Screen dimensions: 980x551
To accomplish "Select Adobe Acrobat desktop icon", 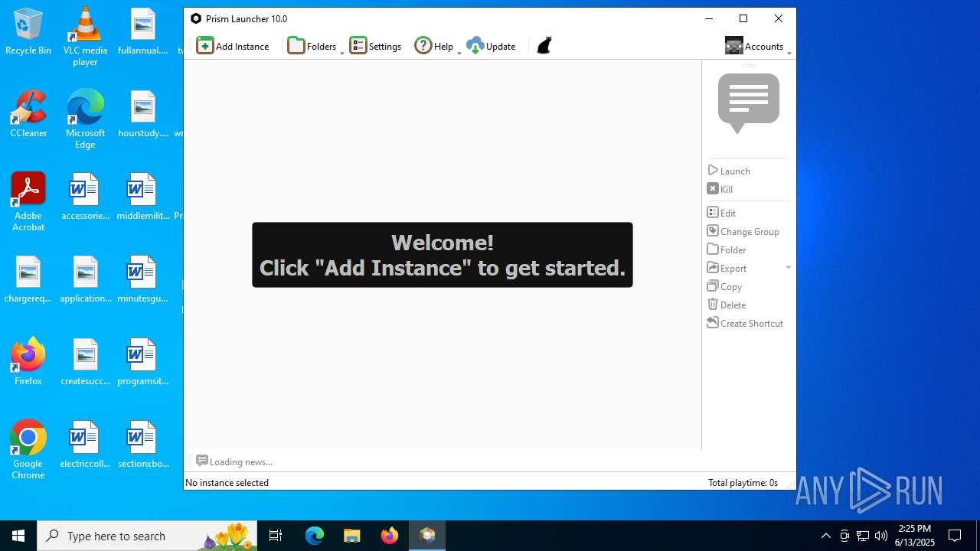I will tap(28, 201).
